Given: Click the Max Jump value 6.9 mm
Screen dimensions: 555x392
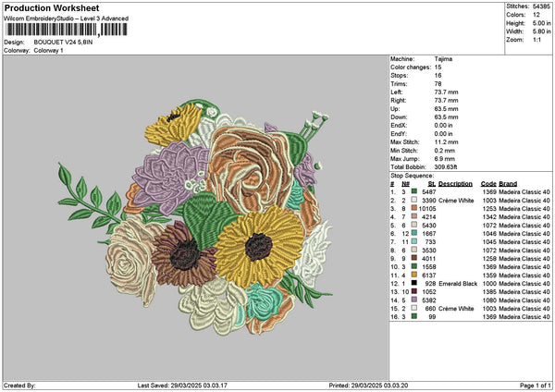Looking at the screenshot, I should (445, 159).
